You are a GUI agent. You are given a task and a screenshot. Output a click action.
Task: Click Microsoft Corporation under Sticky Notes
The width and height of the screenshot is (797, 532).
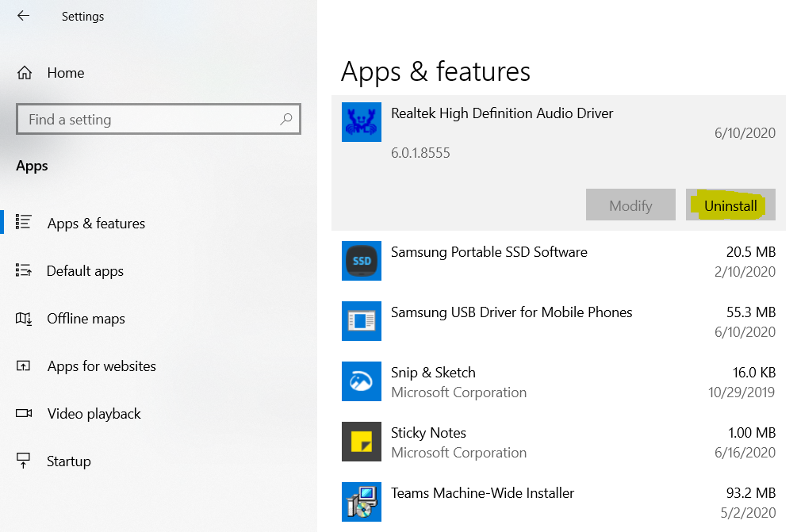tap(458, 453)
